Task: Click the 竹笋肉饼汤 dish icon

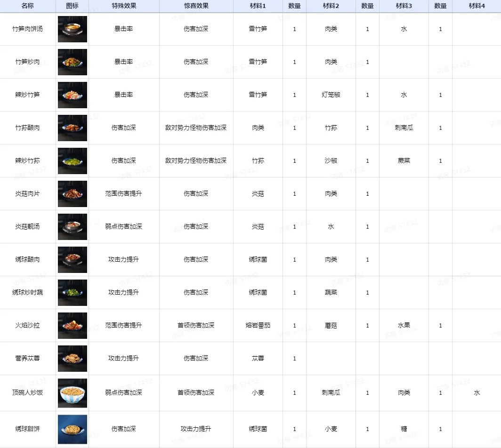Action: pos(73,29)
